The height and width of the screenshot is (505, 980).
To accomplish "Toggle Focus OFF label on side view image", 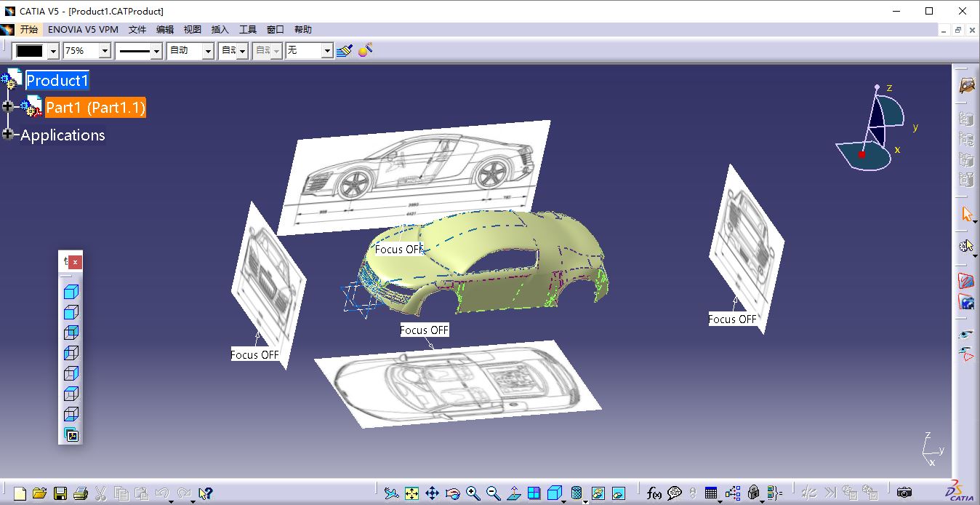I will pos(399,250).
